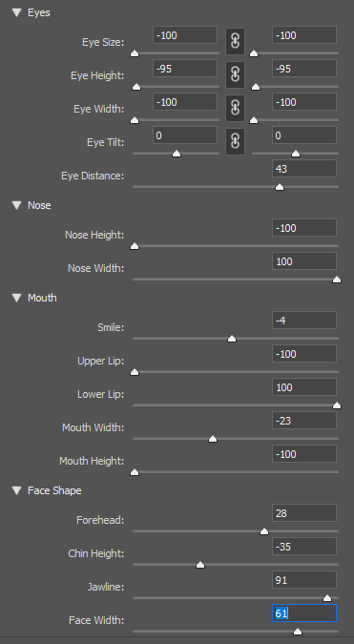Collapse the Nose section

pos(17,205)
